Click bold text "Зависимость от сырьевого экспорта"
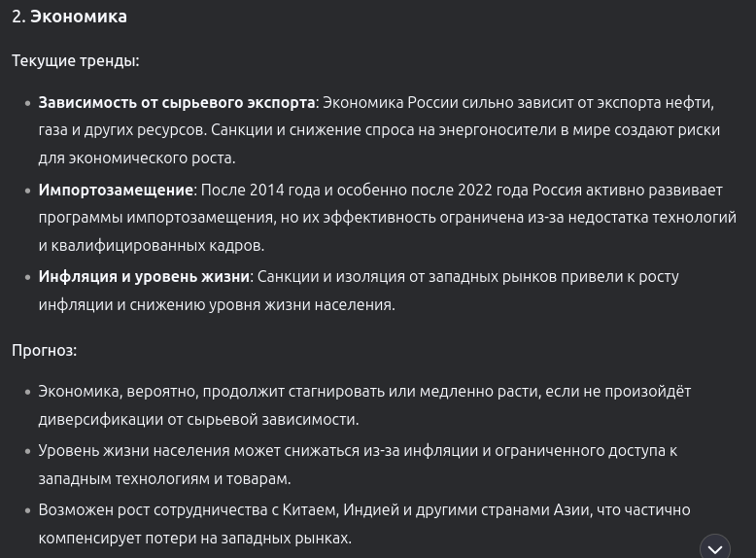756x558 pixels. (x=176, y=102)
